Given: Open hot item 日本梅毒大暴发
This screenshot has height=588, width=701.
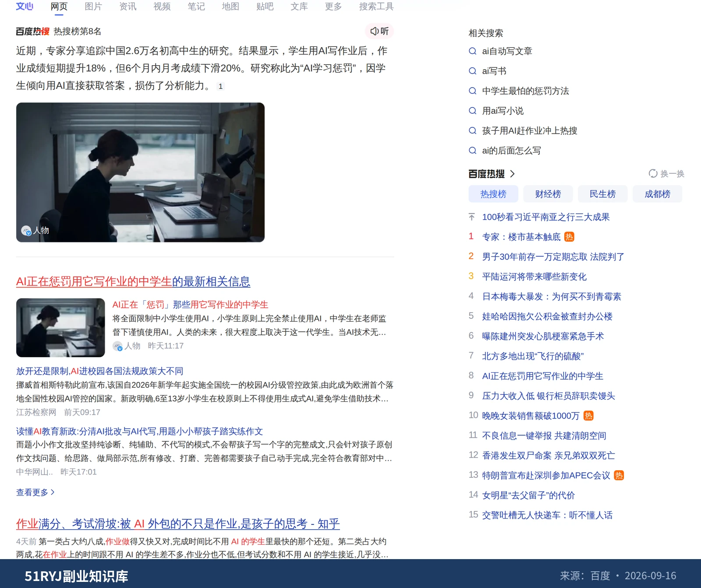Looking at the screenshot, I should point(552,296).
